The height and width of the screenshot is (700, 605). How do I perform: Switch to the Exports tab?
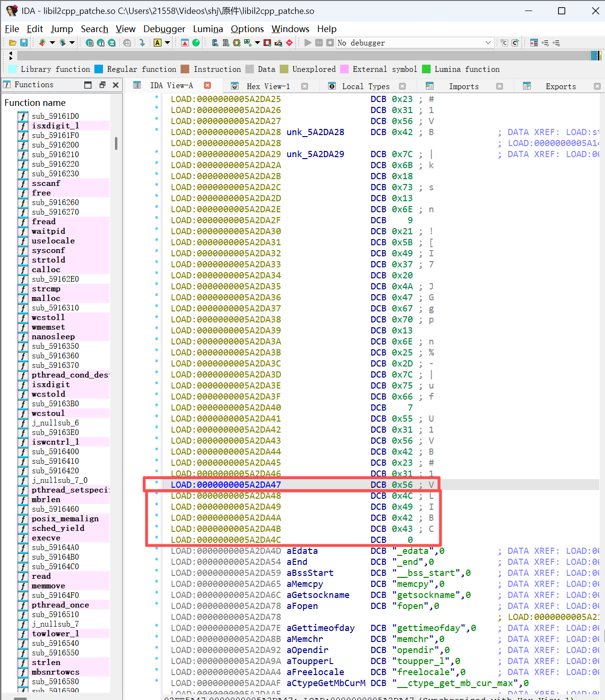coord(560,86)
